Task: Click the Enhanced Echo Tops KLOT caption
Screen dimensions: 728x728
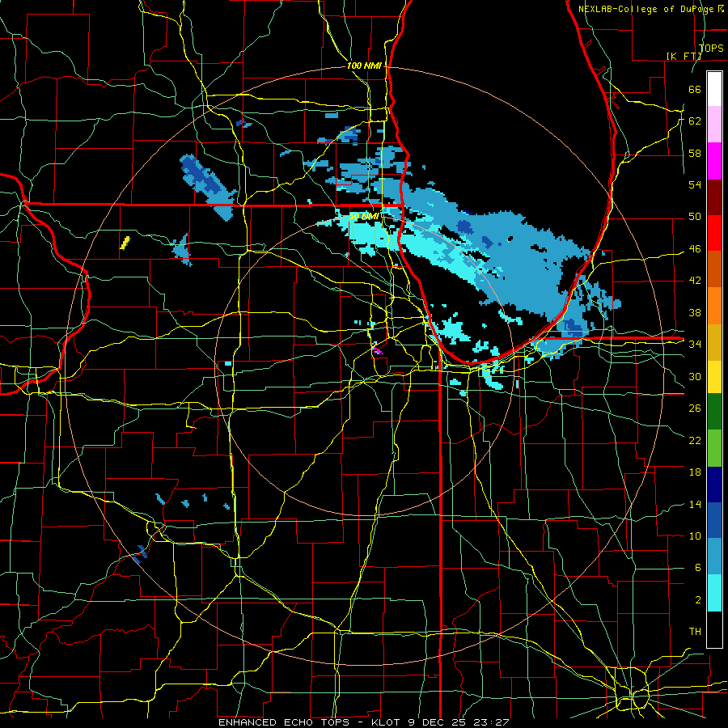Action: coord(364,722)
